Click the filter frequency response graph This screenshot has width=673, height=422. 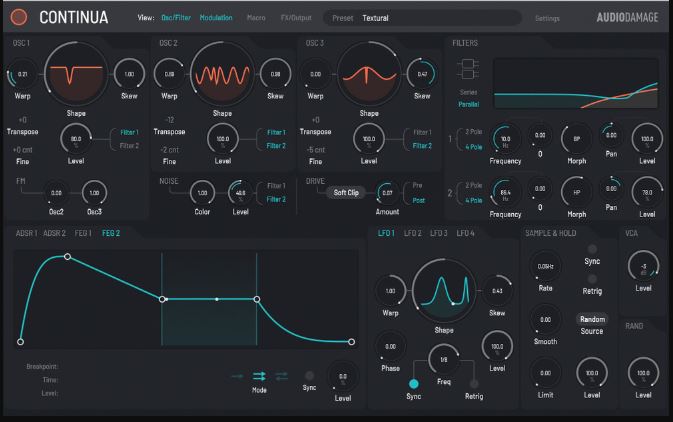(576, 83)
